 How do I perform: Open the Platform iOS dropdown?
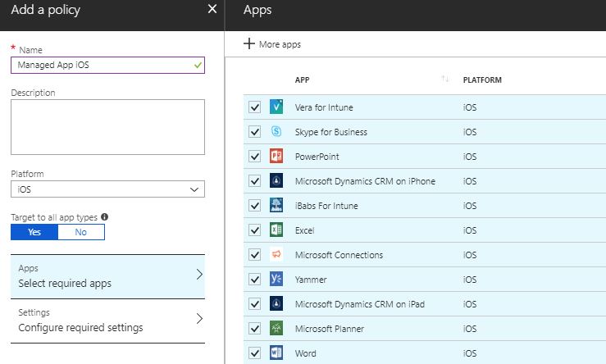click(107, 189)
